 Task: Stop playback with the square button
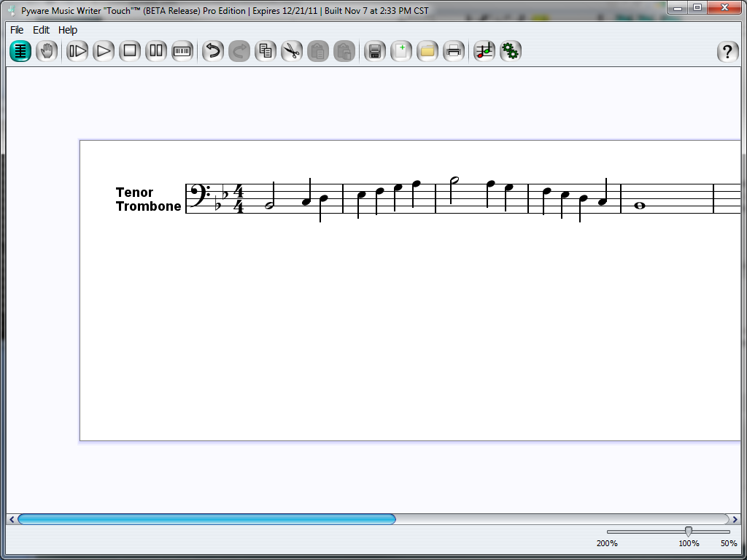tap(130, 51)
